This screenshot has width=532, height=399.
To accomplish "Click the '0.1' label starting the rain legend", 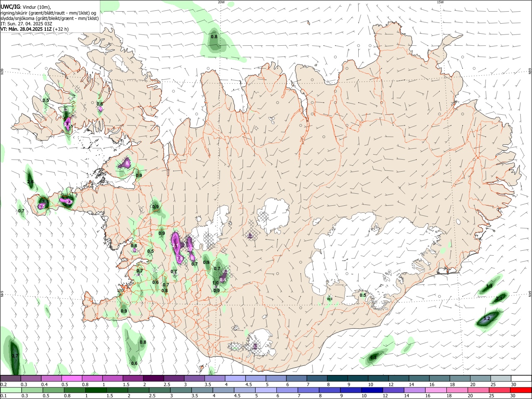I will point(3,396).
